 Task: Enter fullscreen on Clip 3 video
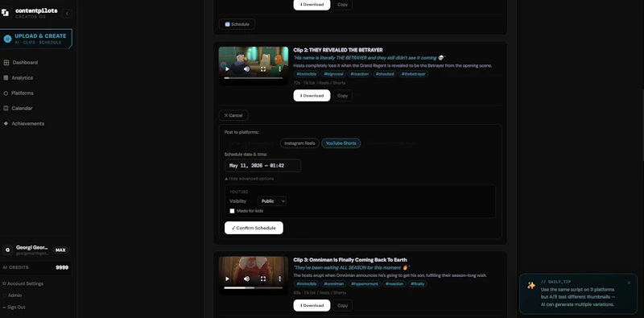263,279
